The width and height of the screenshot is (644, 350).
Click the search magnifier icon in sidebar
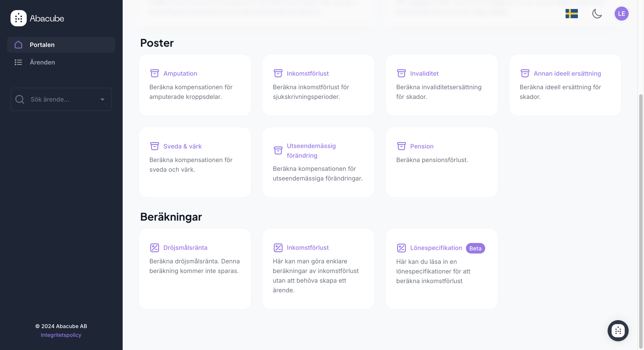coord(20,99)
